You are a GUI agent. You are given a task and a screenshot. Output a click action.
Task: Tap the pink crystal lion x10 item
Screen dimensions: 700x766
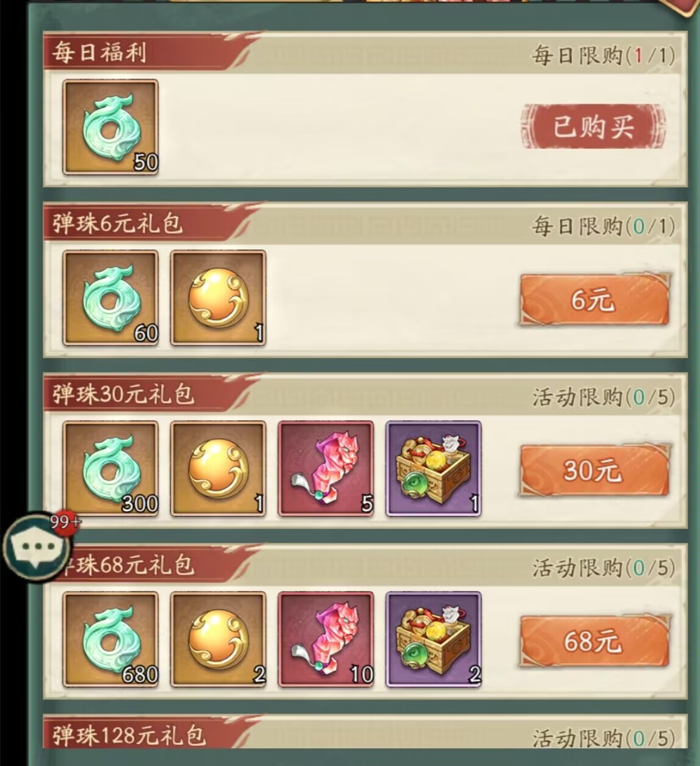click(326, 640)
